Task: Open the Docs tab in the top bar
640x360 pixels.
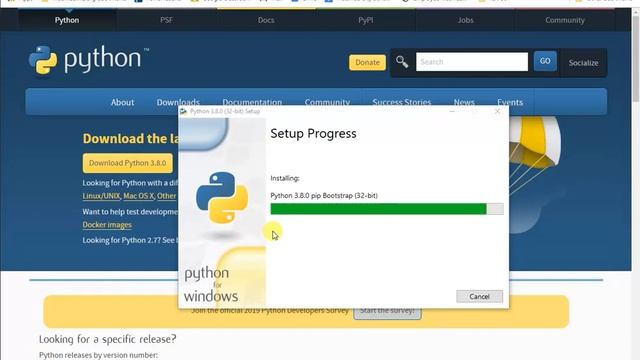Action: coord(266,20)
